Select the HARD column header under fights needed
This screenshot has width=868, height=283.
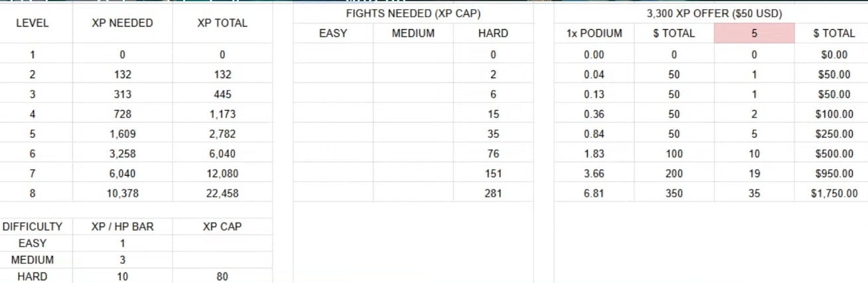click(x=493, y=33)
